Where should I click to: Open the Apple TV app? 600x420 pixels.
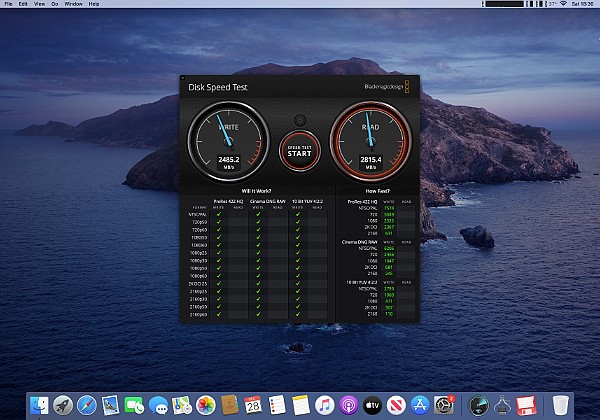tap(372, 404)
